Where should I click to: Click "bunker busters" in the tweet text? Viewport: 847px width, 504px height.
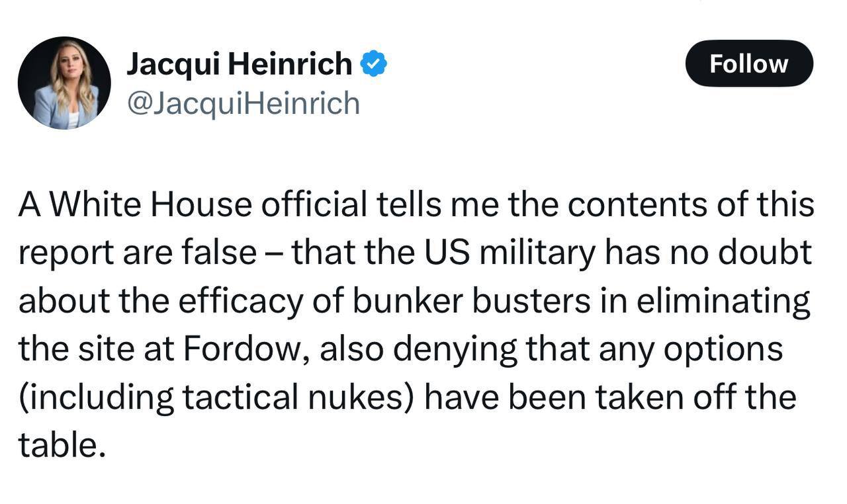470,301
